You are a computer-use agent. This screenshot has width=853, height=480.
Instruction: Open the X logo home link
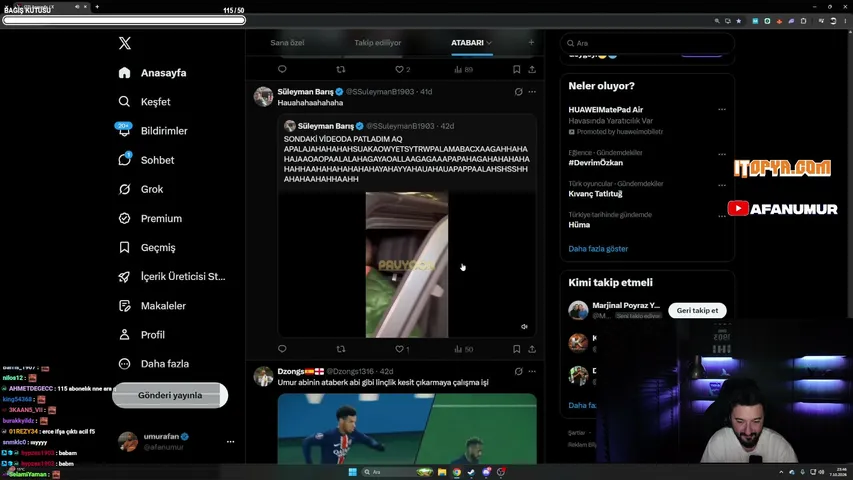pyautogui.click(x=125, y=43)
